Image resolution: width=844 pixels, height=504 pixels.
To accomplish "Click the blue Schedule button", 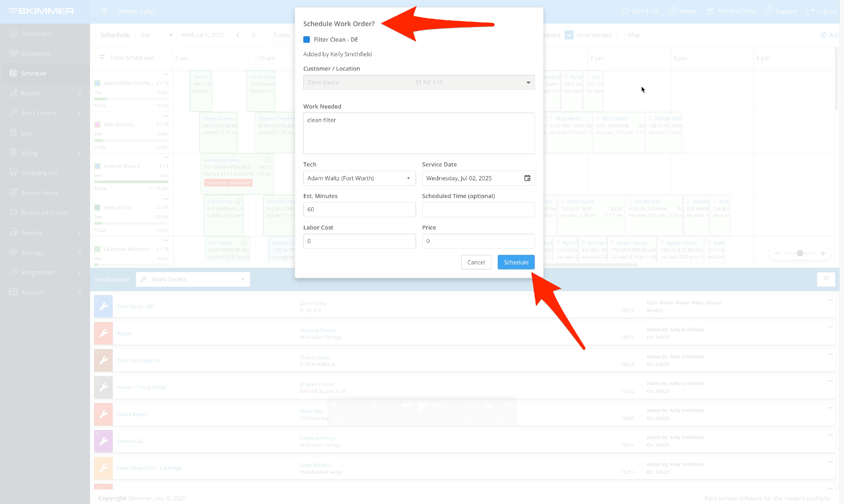I will click(516, 262).
